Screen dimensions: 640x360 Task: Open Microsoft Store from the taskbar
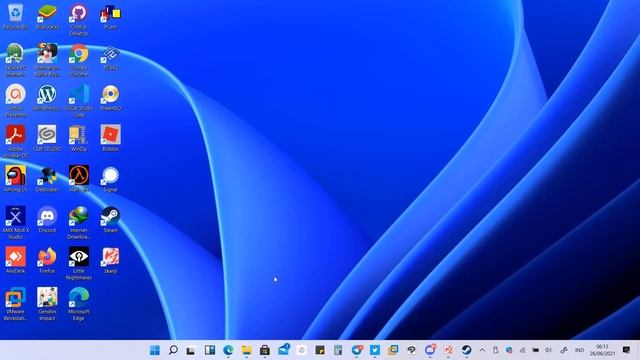click(265, 350)
